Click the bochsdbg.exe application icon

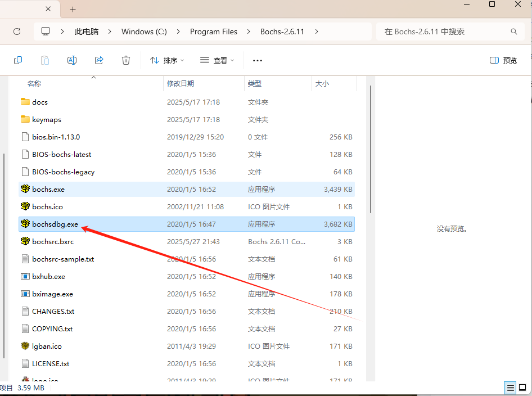(25, 224)
